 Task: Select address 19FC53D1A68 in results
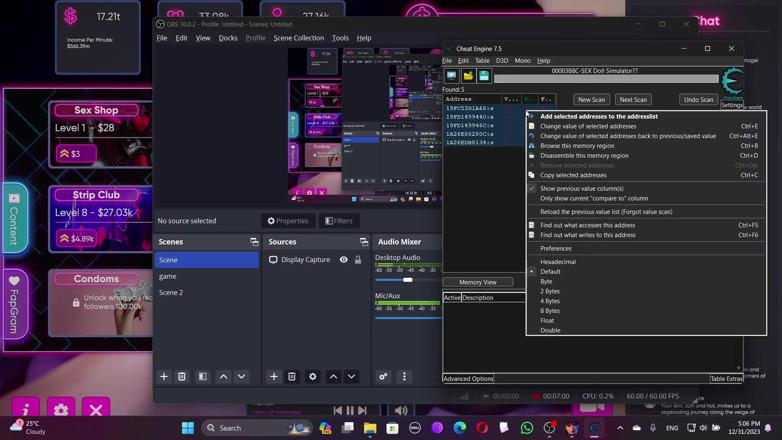pos(469,108)
